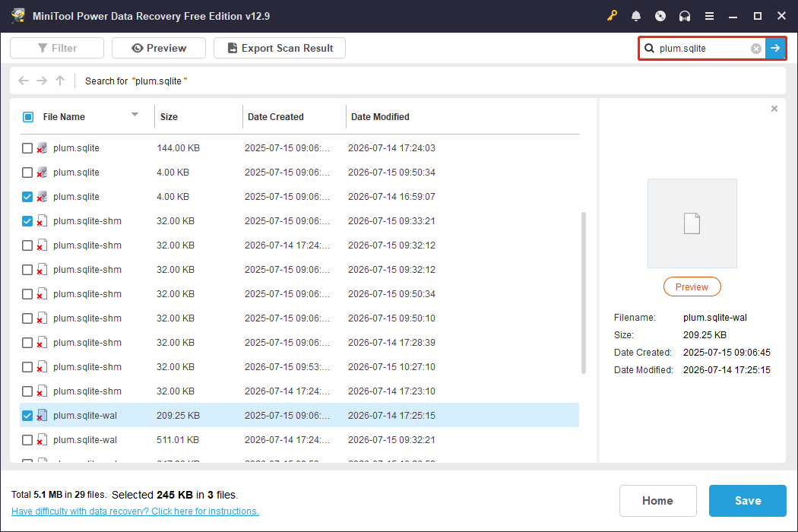798x532 pixels.
Task: Run search with the blue arrow button
Action: (775, 48)
